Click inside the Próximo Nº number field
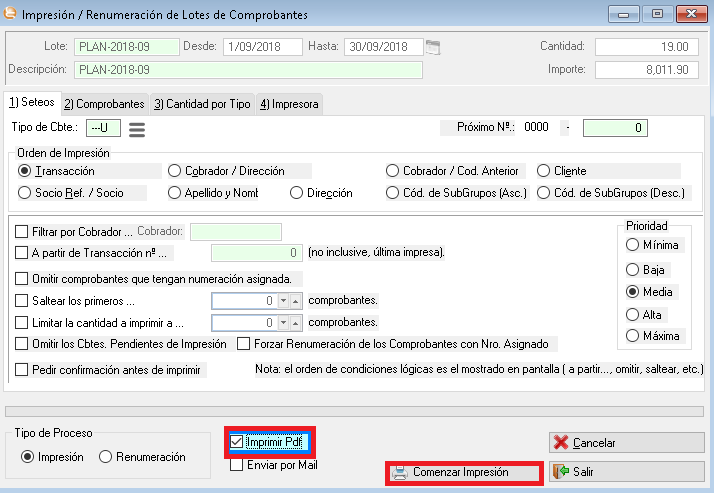The height and width of the screenshot is (493, 714). tap(614, 128)
